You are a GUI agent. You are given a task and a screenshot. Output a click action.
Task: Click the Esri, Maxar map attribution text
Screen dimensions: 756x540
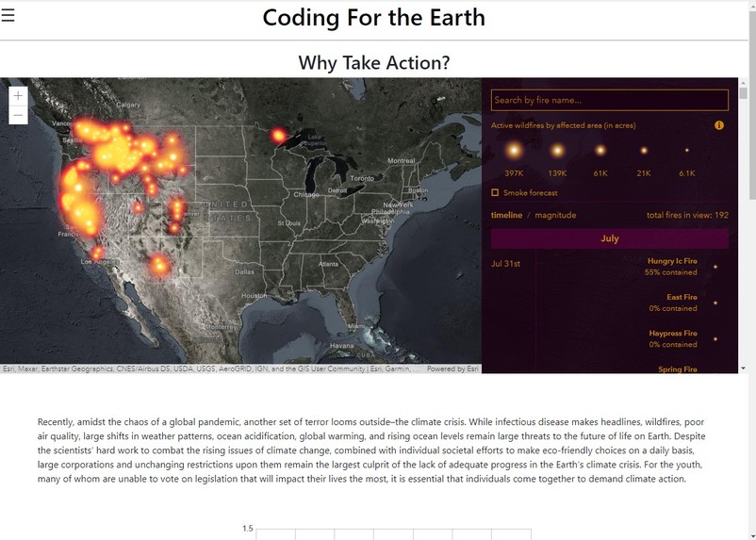(x=211, y=368)
